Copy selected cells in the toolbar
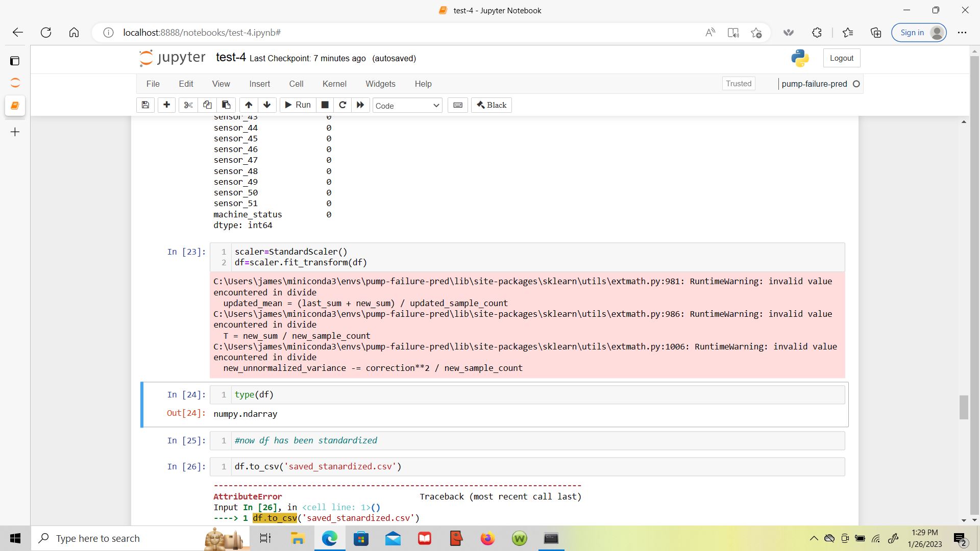Screen dimensions: 980x551 click(x=207, y=105)
